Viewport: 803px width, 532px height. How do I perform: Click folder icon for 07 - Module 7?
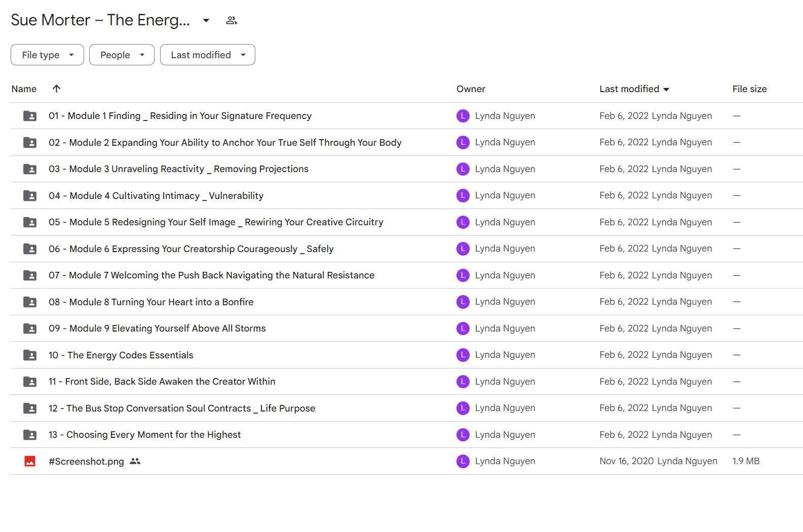[x=30, y=275]
